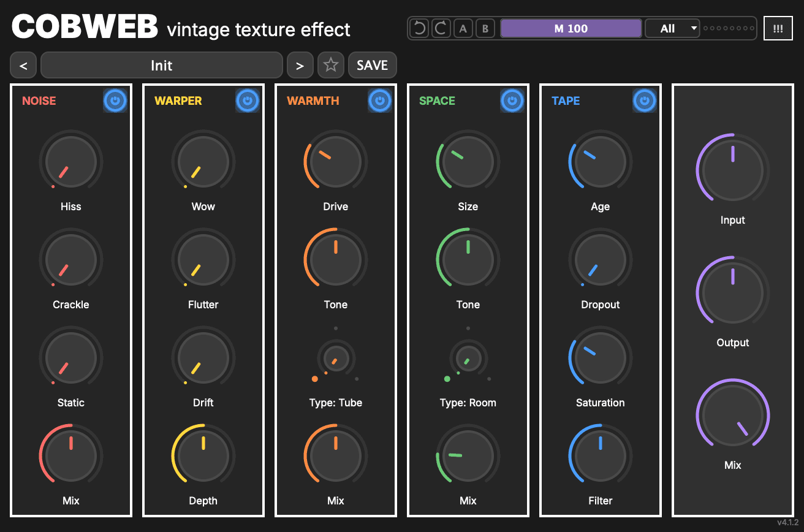Screen dimensions: 804x532
Task: Click the TAPE Filter knob
Action: [x=601, y=456]
